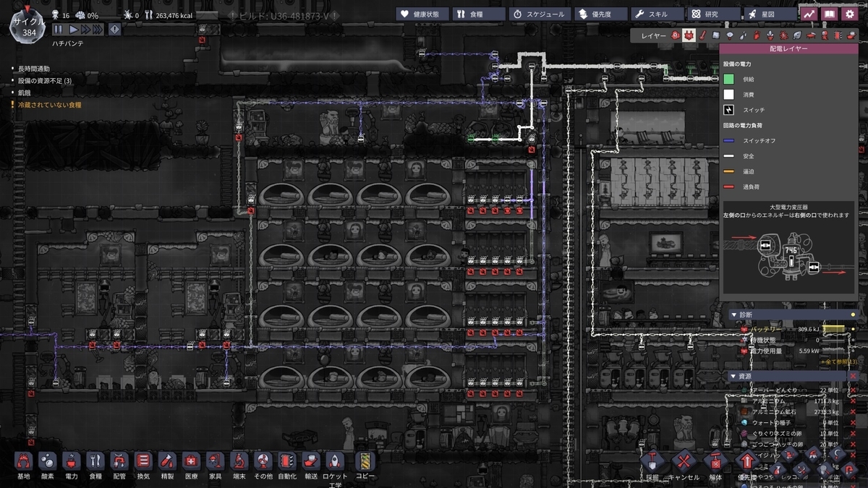Select the mop tool in tool cluster

[812, 454]
